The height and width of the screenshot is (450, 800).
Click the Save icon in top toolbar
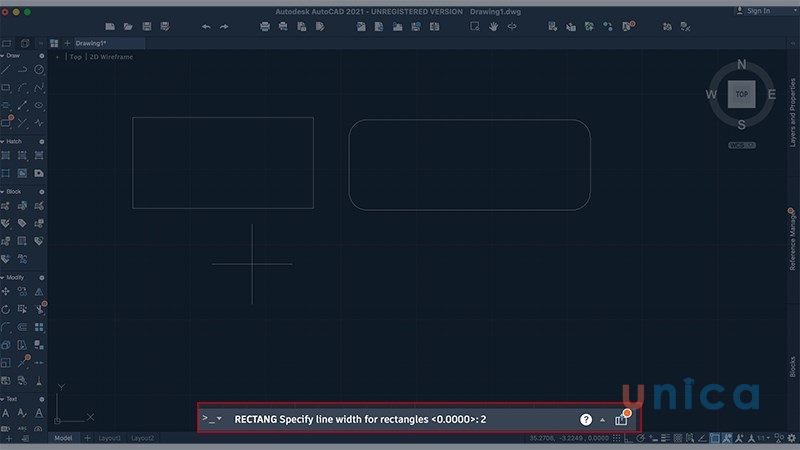147,26
